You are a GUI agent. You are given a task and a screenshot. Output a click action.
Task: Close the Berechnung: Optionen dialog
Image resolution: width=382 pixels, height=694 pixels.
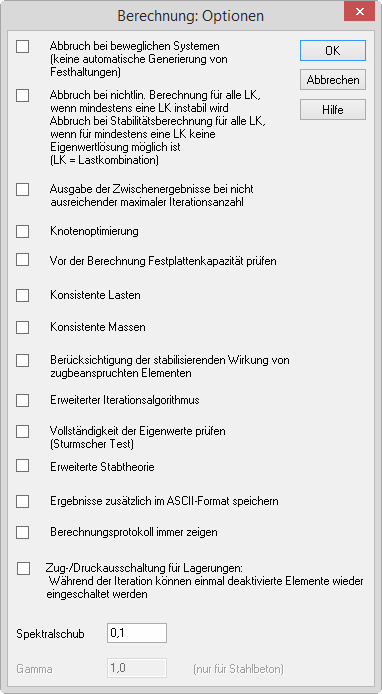pyautogui.click(x=359, y=11)
